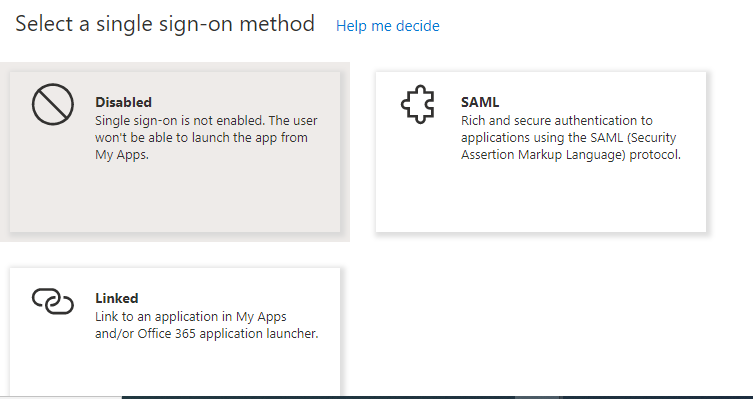Image resolution: width=753 pixels, height=399 pixels.
Task: Click the empty area inside the Linked card
Action: pyautogui.click(x=175, y=367)
